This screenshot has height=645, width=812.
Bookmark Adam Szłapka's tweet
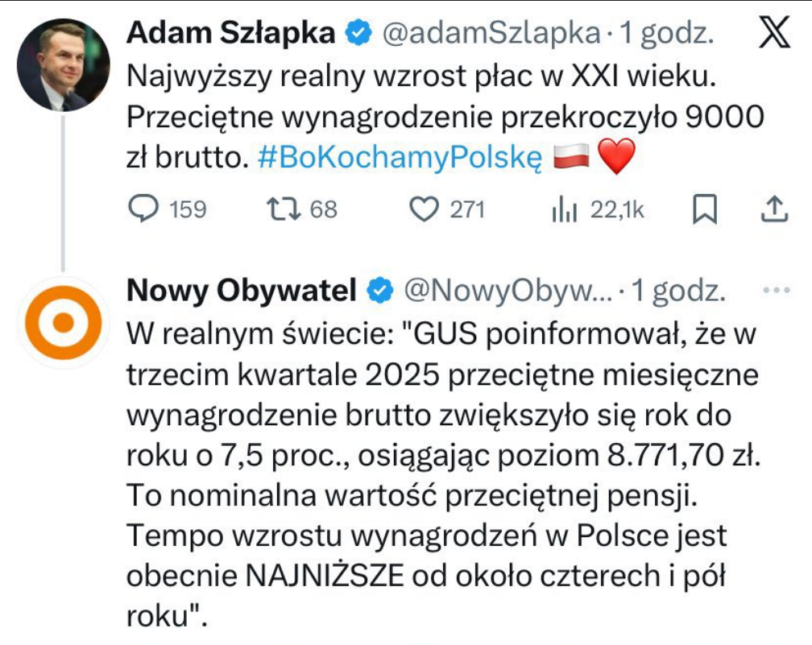pyautogui.click(x=705, y=209)
